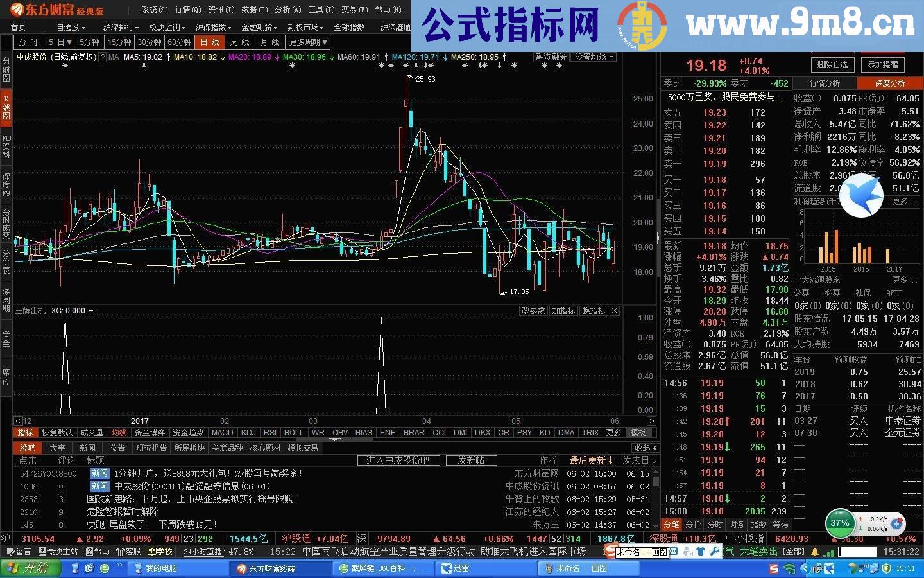Open the 分析(A) menu
The height and width of the screenshot is (578, 924).
(x=287, y=10)
